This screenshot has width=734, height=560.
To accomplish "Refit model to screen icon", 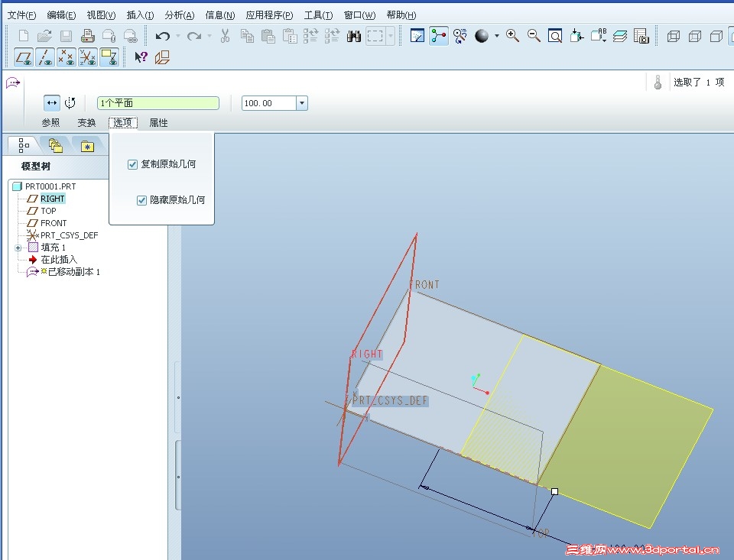I will click(x=555, y=36).
